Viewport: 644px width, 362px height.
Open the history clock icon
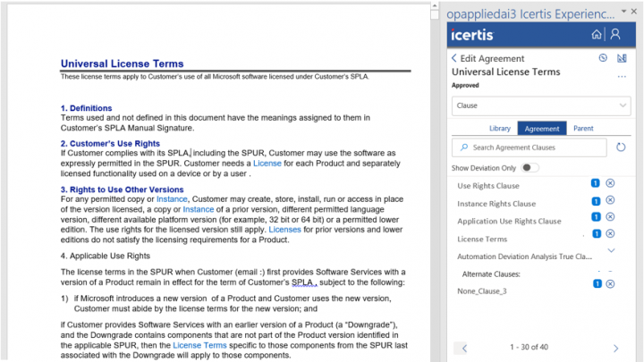coord(603,58)
